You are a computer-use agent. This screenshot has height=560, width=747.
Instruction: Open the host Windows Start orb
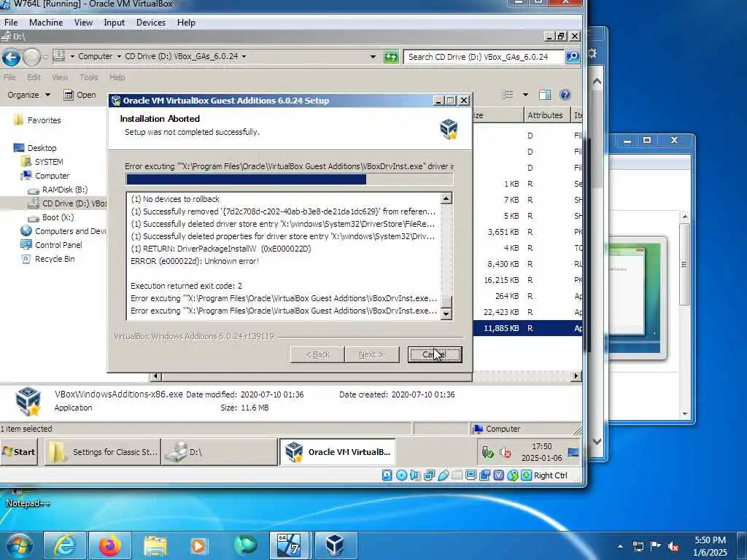[19, 545]
